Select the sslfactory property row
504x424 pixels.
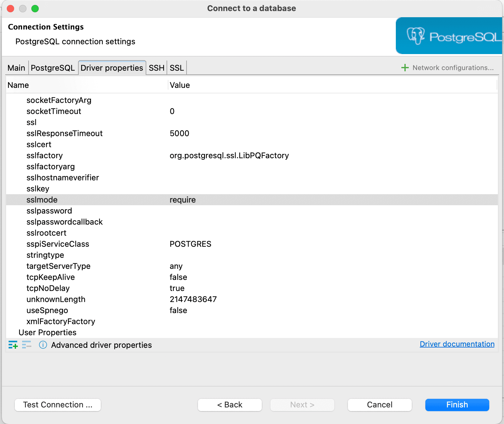click(x=44, y=155)
